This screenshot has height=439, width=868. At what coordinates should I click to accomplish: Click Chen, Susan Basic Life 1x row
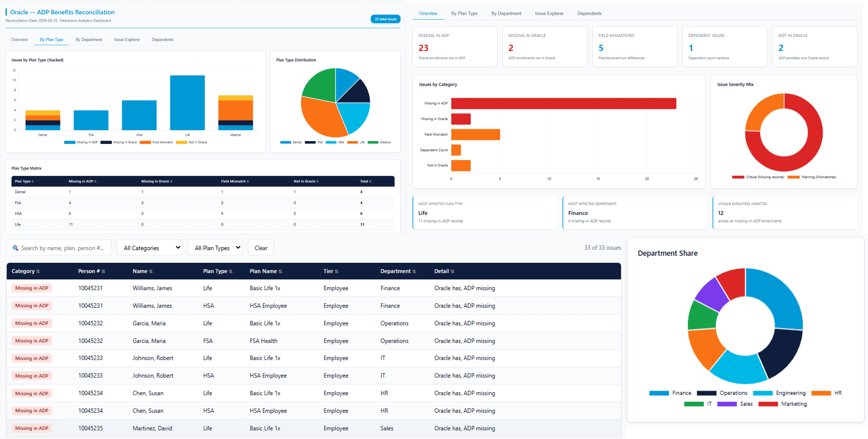pos(314,393)
